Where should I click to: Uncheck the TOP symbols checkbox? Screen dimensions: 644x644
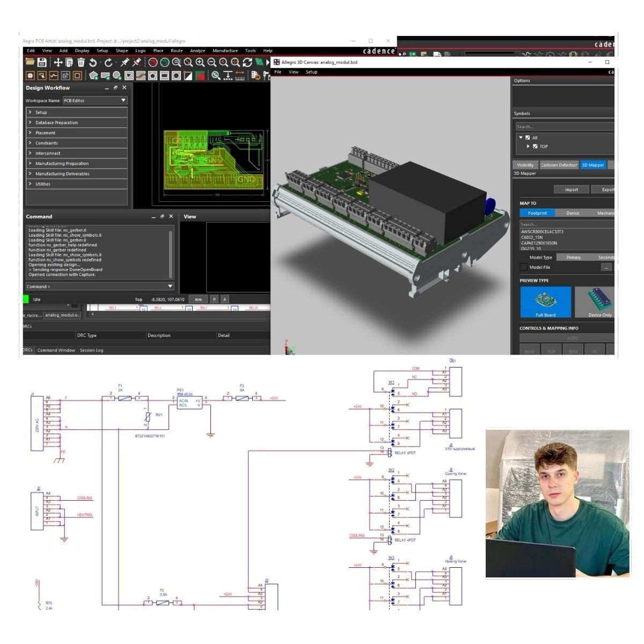[x=535, y=146]
